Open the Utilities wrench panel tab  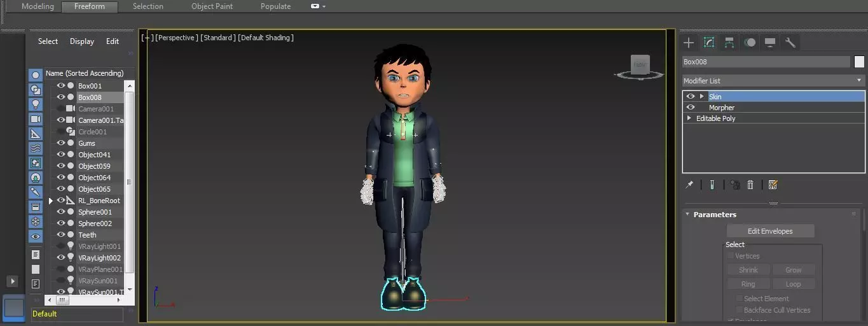tap(790, 43)
